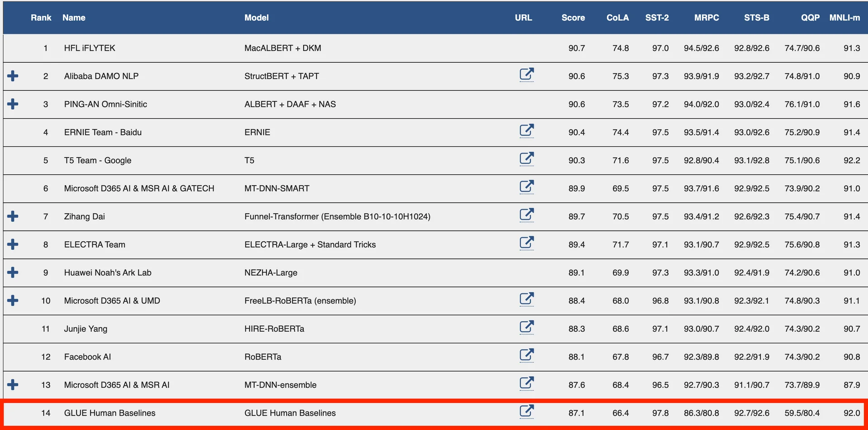Select the model 'MT-DNN-SMART'
868x430 pixels.
[x=277, y=188]
